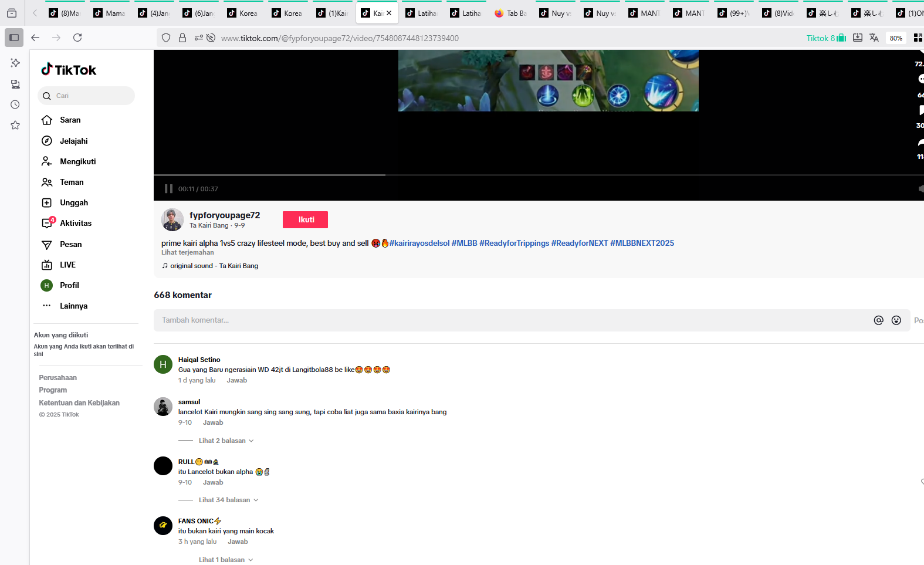Open Teman friends icon
This screenshot has width=924, height=565.
(47, 182)
